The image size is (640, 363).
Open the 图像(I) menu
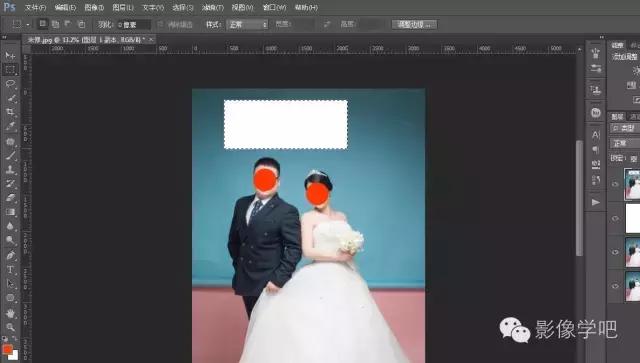pos(94,7)
